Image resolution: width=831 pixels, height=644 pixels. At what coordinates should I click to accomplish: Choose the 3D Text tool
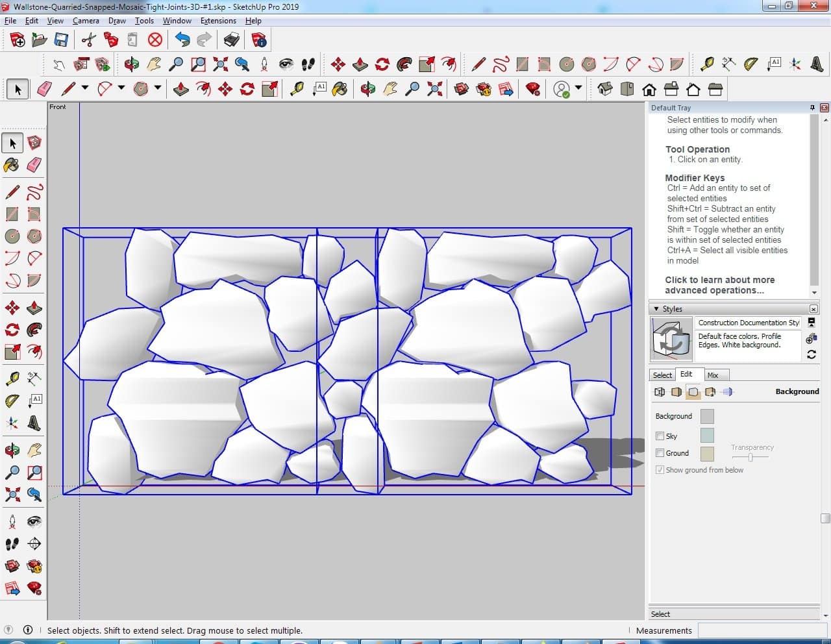click(x=817, y=64)
